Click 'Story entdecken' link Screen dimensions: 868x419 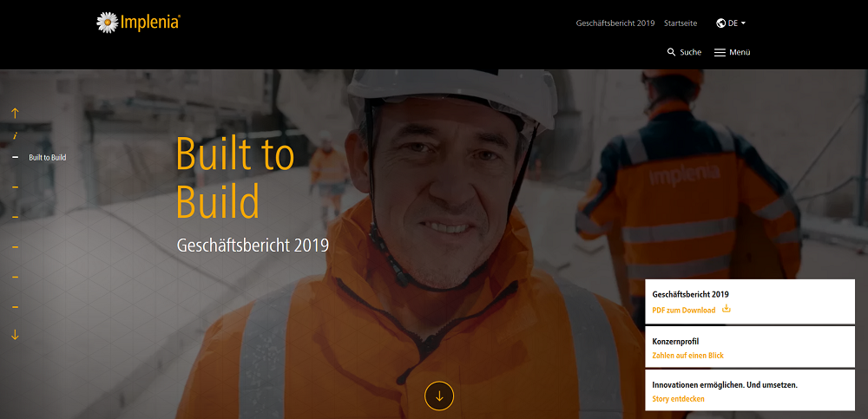[678, 398]
